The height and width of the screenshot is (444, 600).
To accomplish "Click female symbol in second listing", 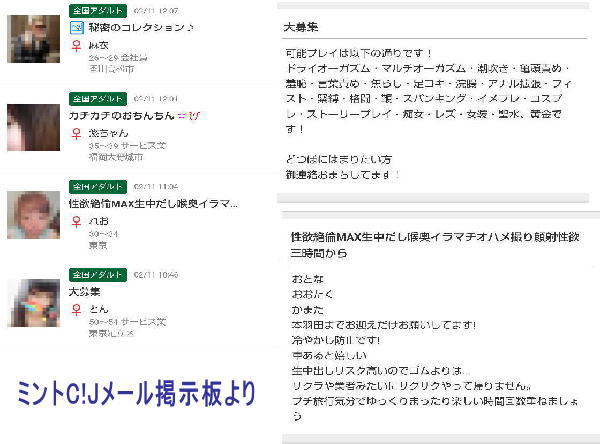I will (76, 133).
